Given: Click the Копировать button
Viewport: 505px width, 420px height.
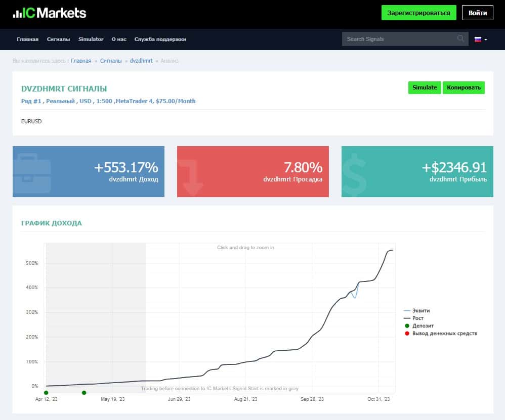Looking at the screenshot, I should (x=464, y=87).
